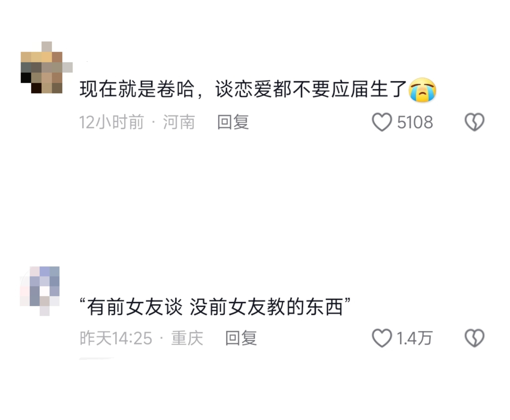
Task: Reply to the 12小时前 comment
Action: pyautogui.click(x=233, y=122)
